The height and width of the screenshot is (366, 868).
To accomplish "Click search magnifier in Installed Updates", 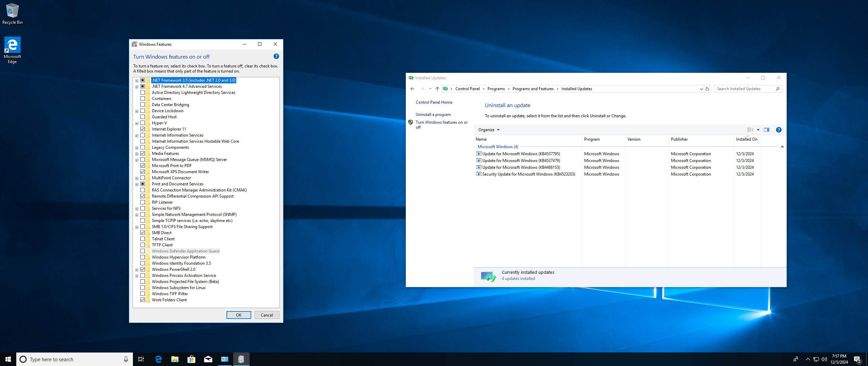I will point(778,89).
